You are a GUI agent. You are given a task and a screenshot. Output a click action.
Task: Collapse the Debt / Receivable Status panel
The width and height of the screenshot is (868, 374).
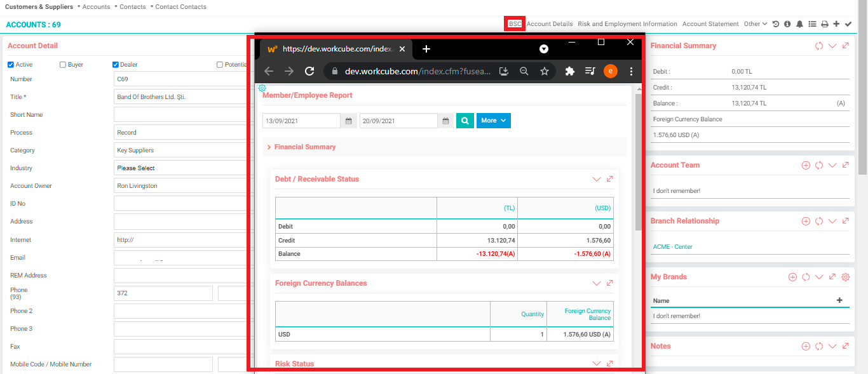[x=596, y=179]
